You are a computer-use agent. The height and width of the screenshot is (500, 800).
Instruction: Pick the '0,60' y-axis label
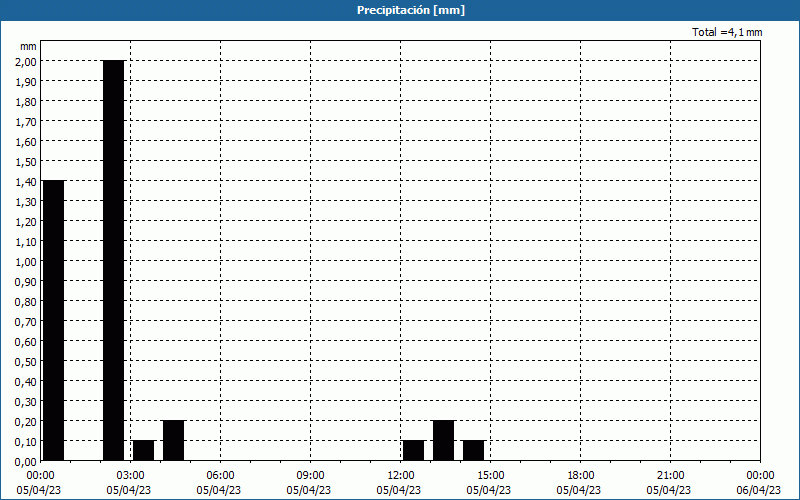click(26, 342)
